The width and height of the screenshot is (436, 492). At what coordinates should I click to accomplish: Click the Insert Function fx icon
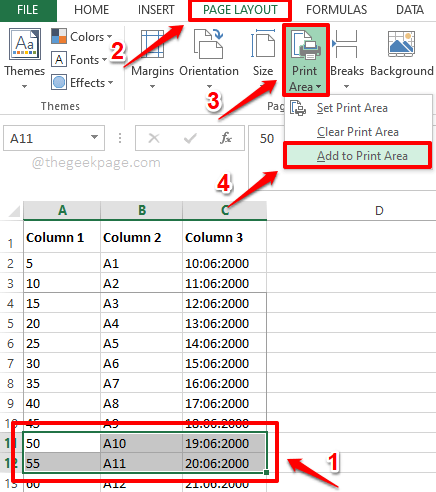(x=226, y=138)
